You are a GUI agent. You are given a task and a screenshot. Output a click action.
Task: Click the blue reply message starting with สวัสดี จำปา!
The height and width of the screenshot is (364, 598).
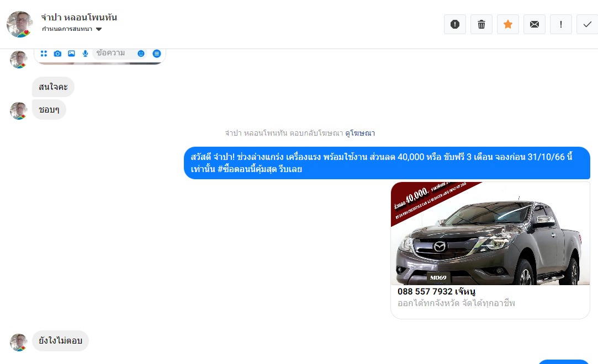387,163
